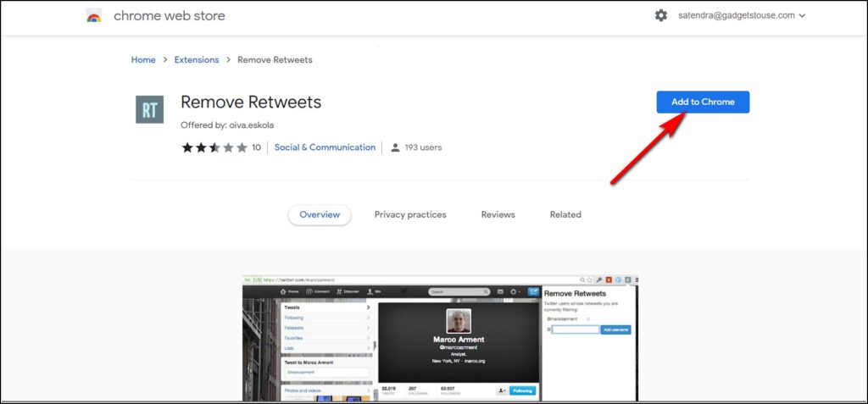Click the 193 users text
Viewport: 868px width, 404px height.
(423, 147)
